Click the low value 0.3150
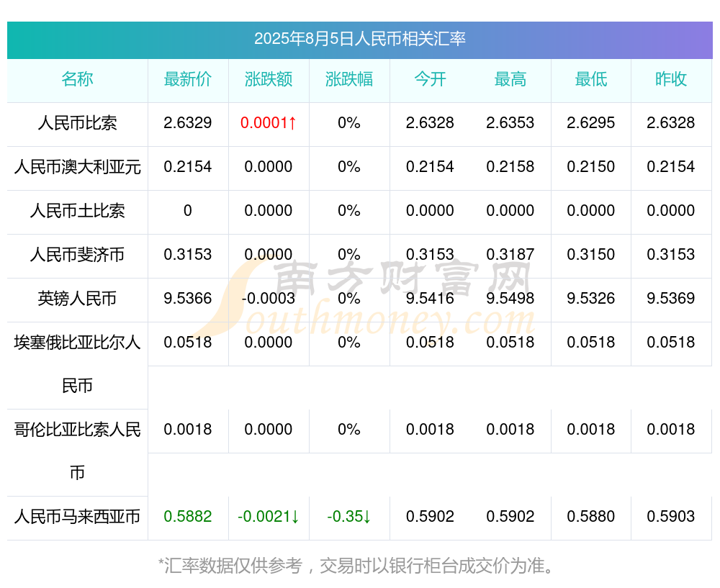720x588 pixels. [x=591, y=254]
